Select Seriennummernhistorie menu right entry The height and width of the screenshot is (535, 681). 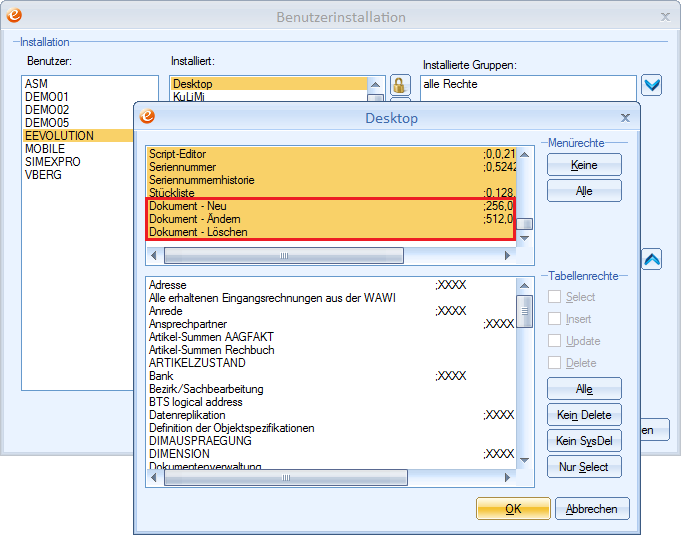(x=331, y=180)
